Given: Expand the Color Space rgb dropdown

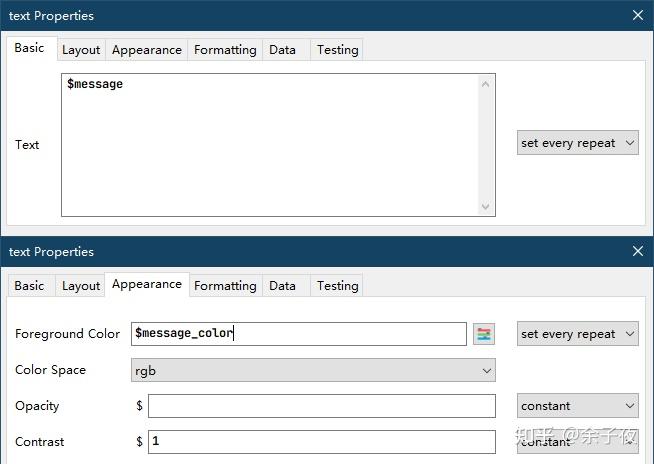Looking at the screenshot, I should click(x=313, y=370).
